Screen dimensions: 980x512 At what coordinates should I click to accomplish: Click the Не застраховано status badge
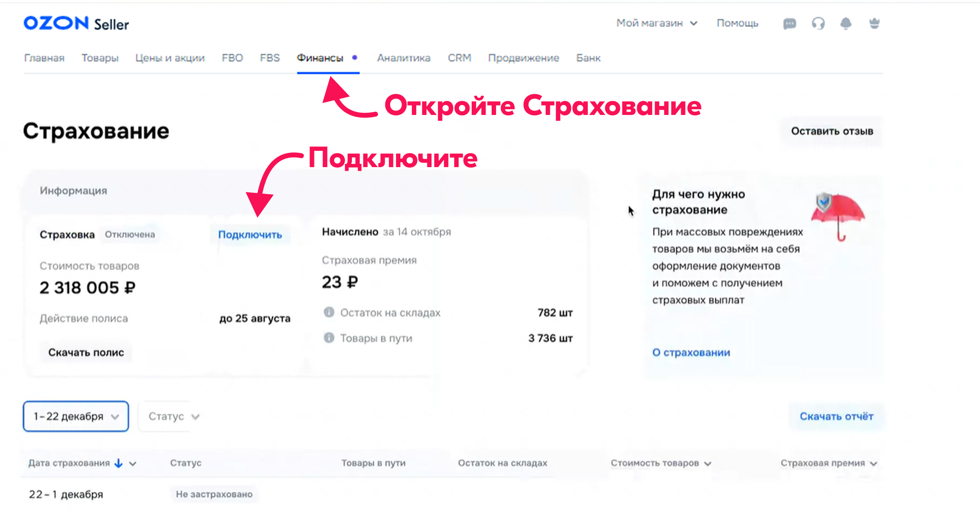point(214,494)
